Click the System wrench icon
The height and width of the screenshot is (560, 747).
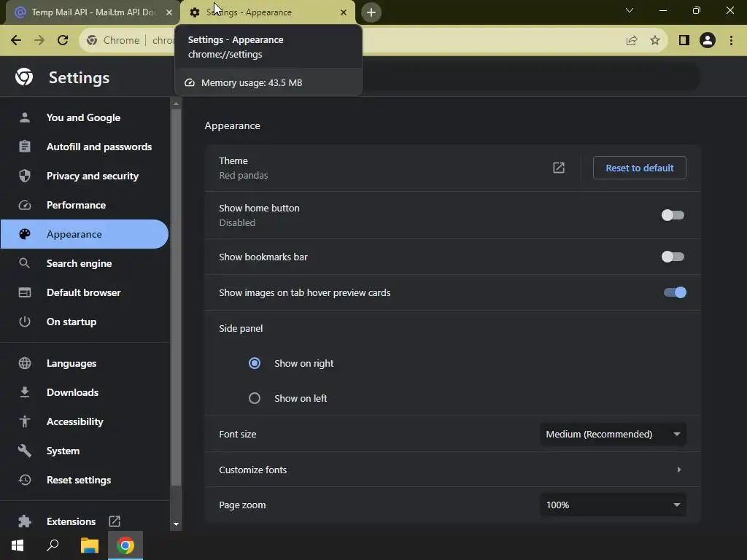[x=25, y=451]
